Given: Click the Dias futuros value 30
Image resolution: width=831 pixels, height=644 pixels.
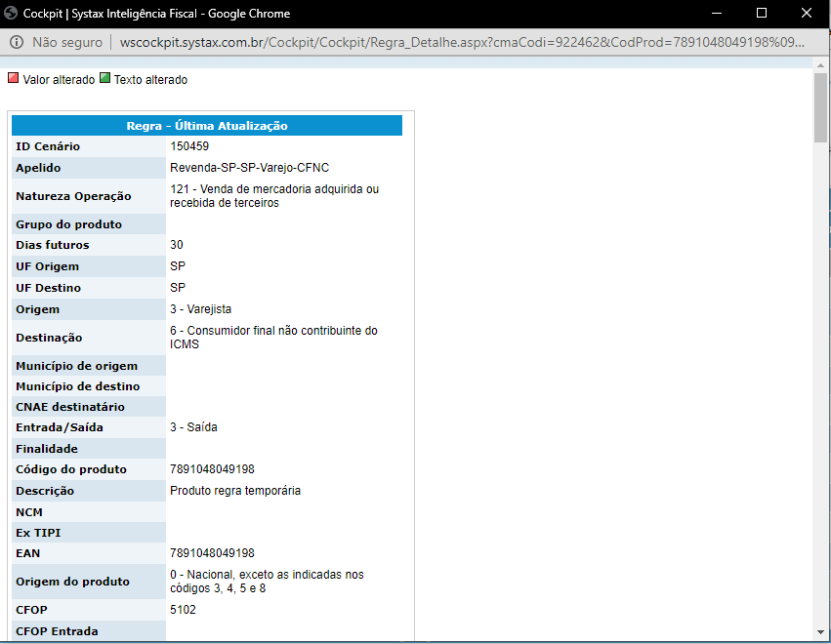Looking at the screenshot, I should [x=177, y=245].
